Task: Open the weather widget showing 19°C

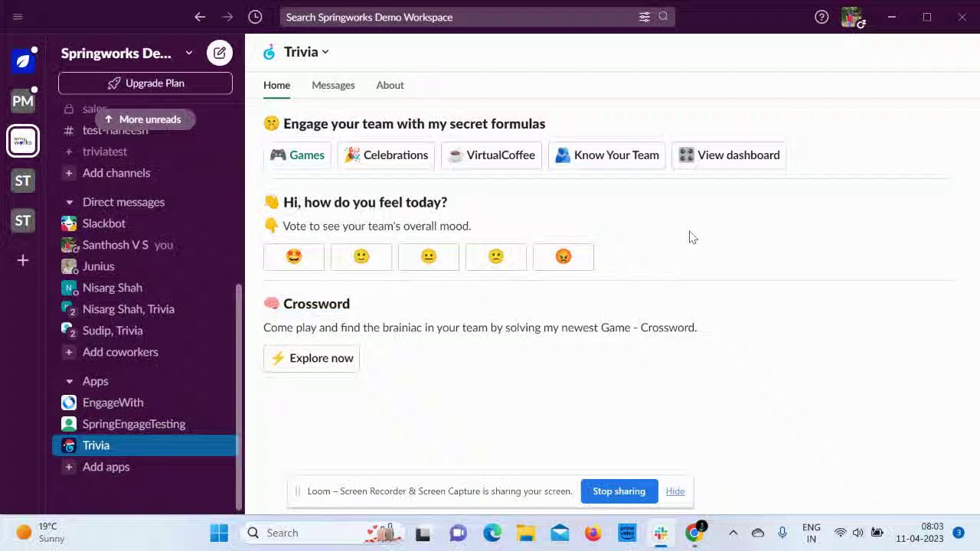Action: (x=42, y=533)
